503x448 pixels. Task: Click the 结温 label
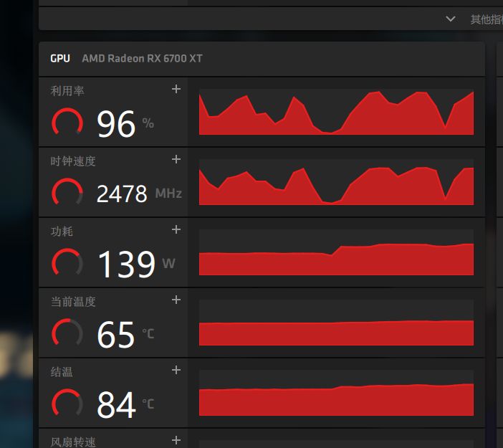[x=62, y=372]
